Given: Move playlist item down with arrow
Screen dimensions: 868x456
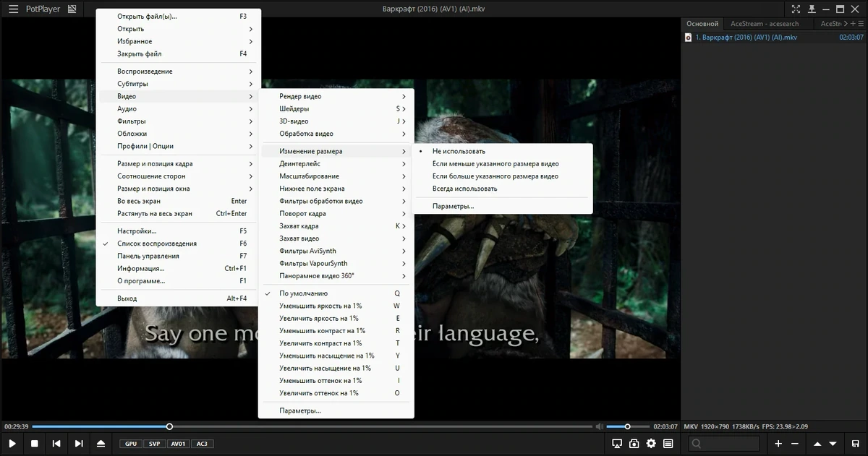Looking at the screenshot, I should pyautogui.click(x=833, y=443).
